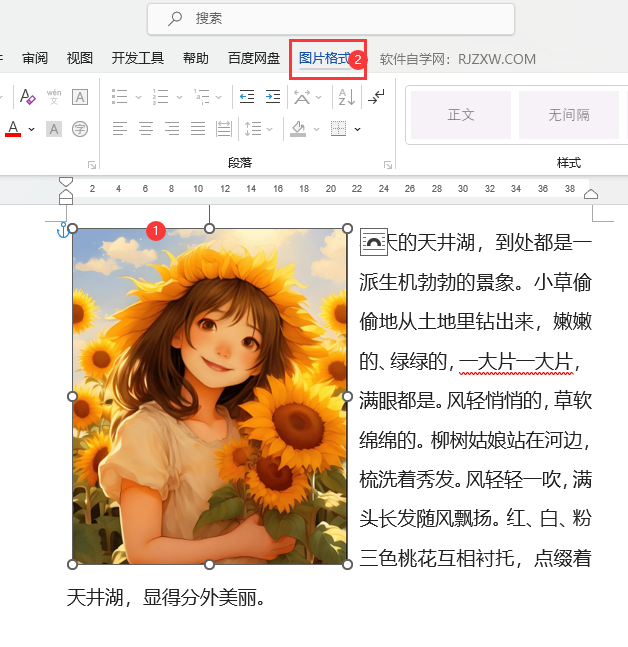Viewport: 628px width, 647px height.
Task: Click the right-middle image resize handle
Action: coord(347,397)
